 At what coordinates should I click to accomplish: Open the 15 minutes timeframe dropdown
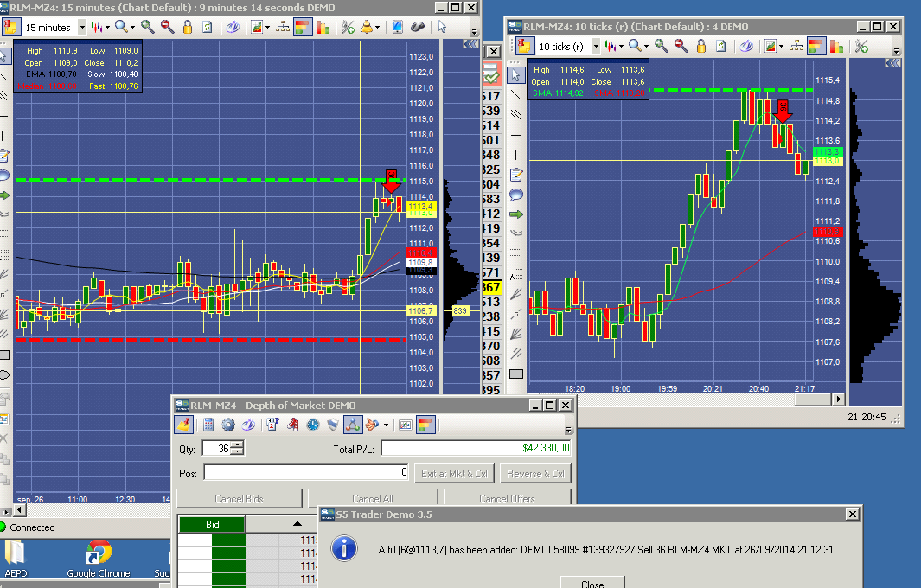point(82,28)
